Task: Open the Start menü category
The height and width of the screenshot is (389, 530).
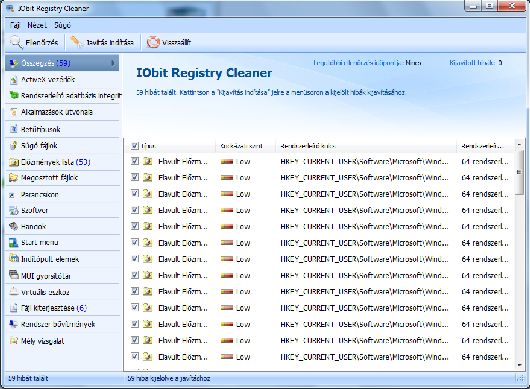Action: pyautogui.click(x=62, y=243)
